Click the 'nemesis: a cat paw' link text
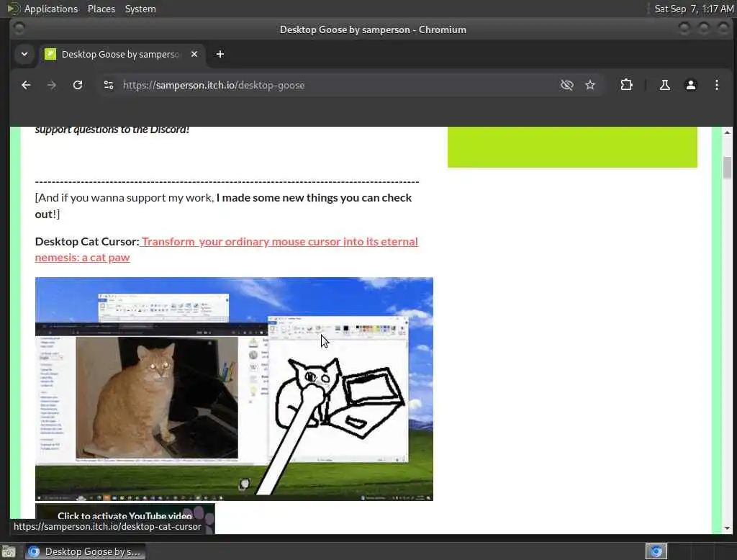737x560 pixels. pos(82,258)
